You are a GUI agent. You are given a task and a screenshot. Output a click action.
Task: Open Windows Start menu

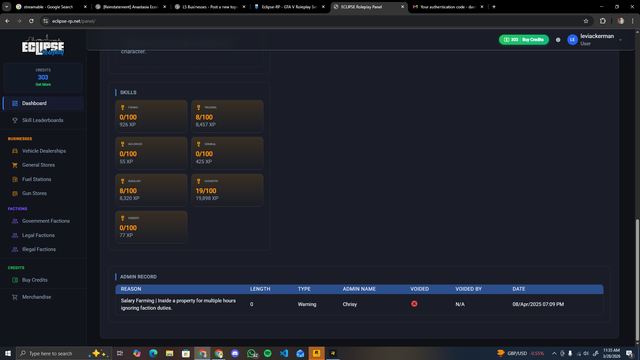point(8,353)
